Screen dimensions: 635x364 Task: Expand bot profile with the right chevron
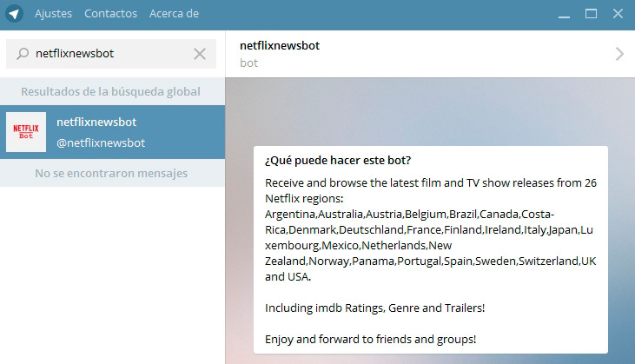pyautogui.click(x=619, y=54)
